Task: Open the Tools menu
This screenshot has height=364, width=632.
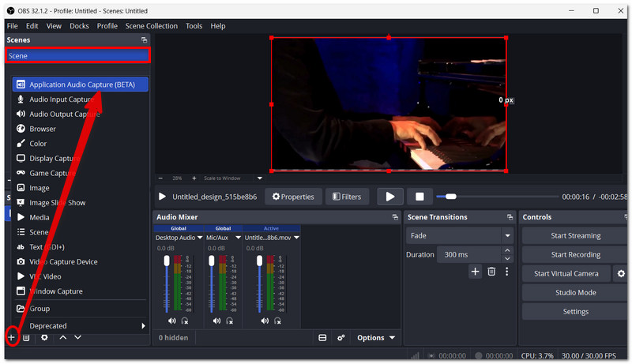Action: point(194,26)
